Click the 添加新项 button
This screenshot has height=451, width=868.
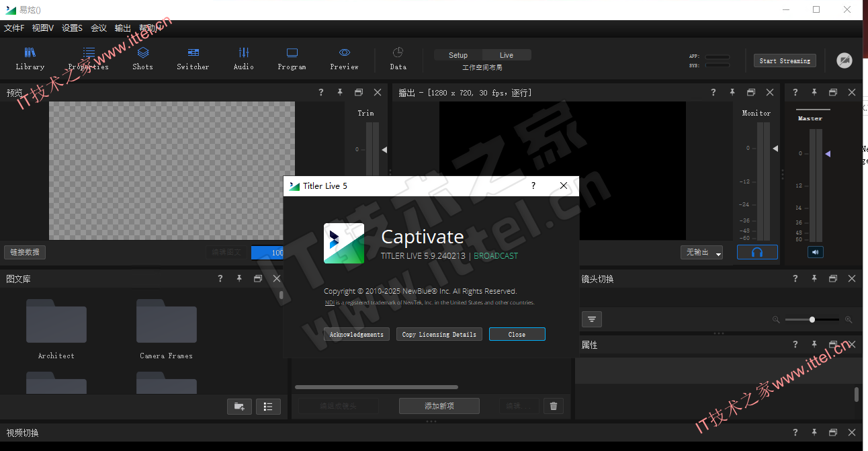click(439, 406)
